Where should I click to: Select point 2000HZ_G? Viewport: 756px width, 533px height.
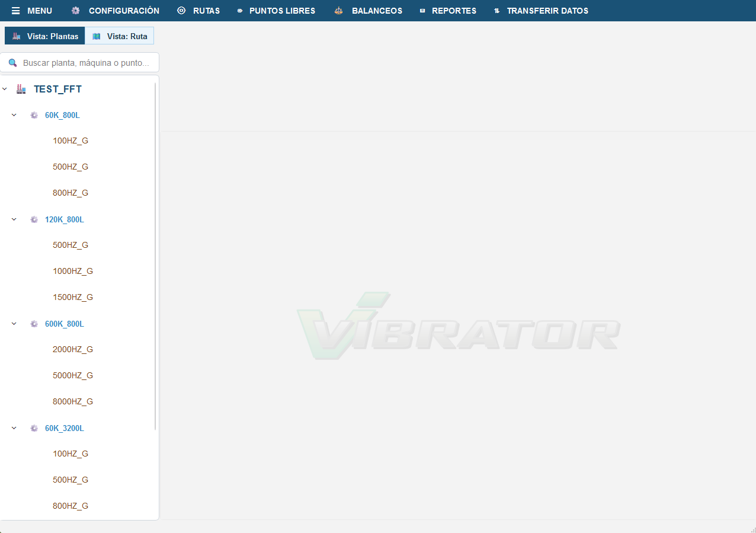pos(73,349)
